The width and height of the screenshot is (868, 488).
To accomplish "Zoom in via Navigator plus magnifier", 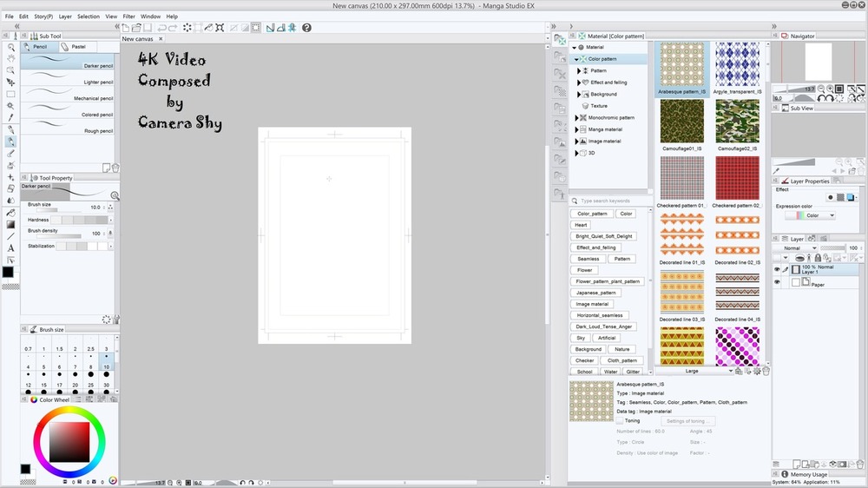I will tap(831, 89).
